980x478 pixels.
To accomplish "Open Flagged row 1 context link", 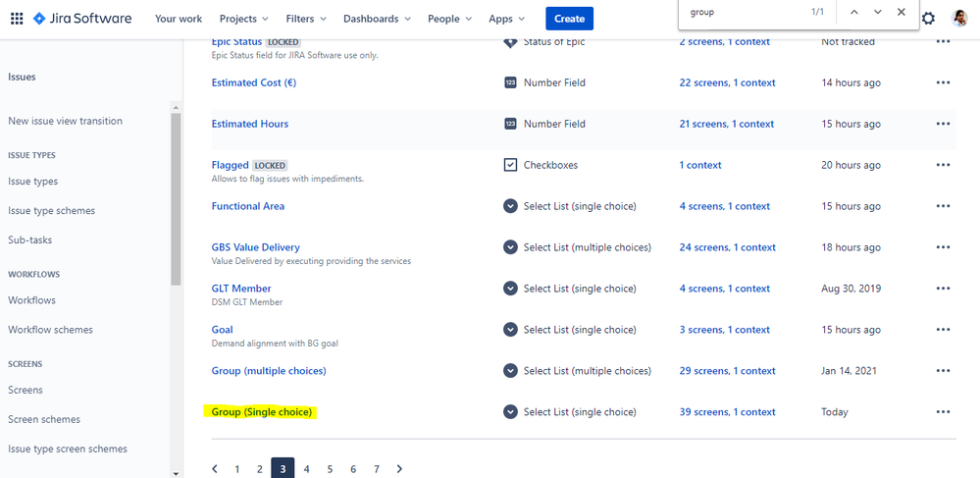I will tap(700, 165).
